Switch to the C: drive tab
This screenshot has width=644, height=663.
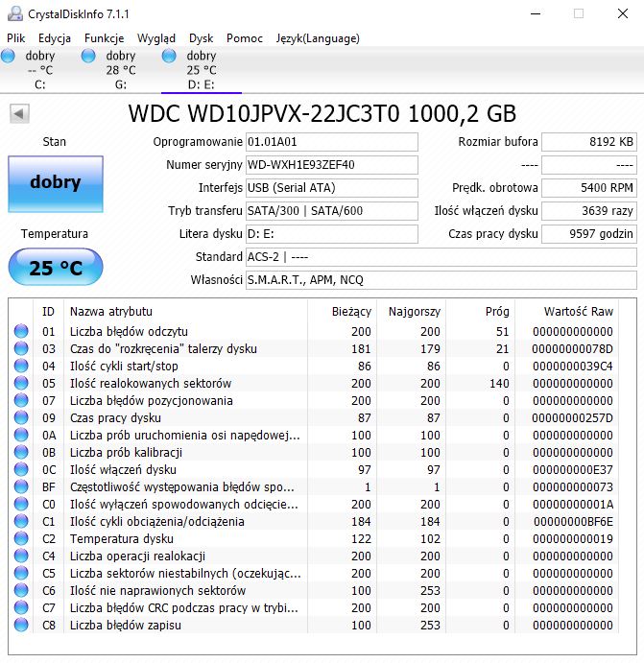(40, 70)
